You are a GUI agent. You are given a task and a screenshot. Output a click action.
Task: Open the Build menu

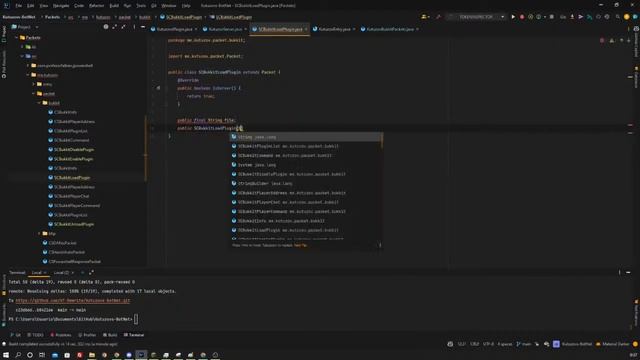coord(114,6)
